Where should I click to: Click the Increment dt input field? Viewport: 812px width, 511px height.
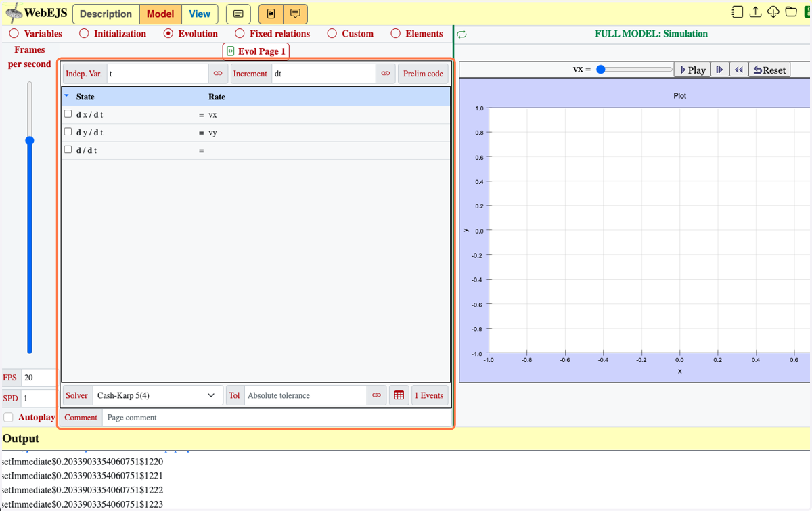coord(323,74)
